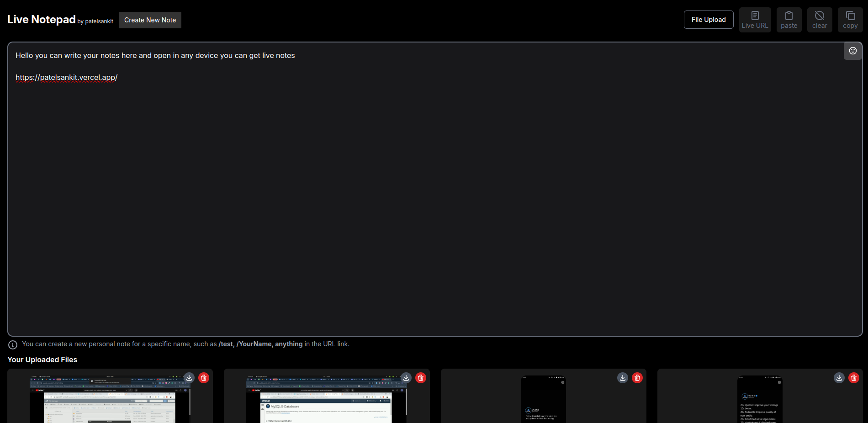Delete the last uploaded file
The width and height of the screenshot is (868, 423).
coord(854,378)
